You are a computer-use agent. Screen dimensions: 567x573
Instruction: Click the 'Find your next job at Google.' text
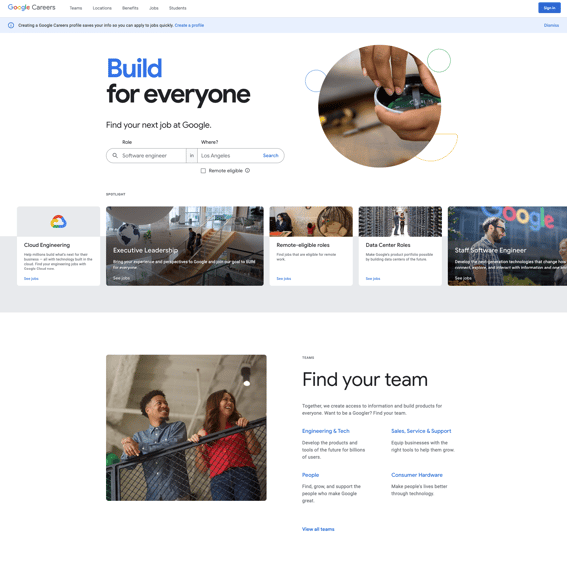pyautogui.click(x=159, y=125)
